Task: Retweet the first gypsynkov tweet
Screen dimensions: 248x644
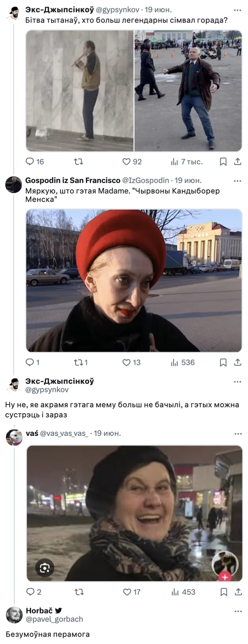Action: [79, 162]
